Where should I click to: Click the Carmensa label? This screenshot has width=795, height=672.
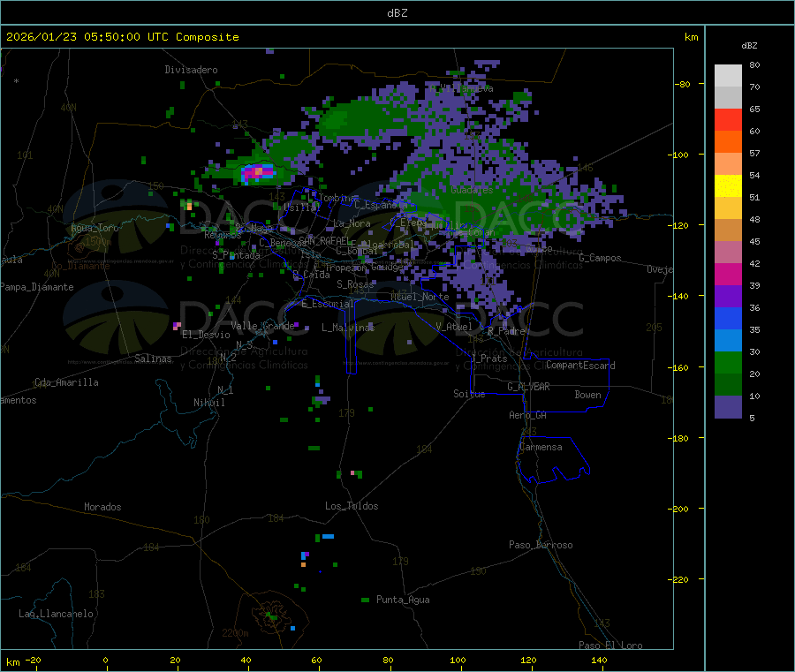pyautogui.click(x=541, y=448)
